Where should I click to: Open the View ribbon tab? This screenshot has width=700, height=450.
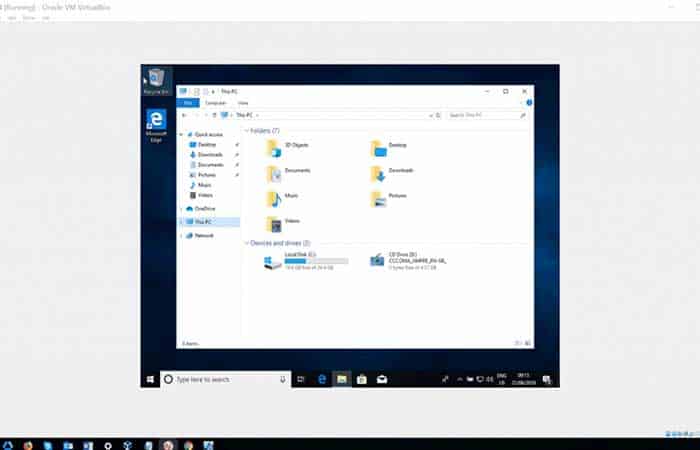[243, 103]
